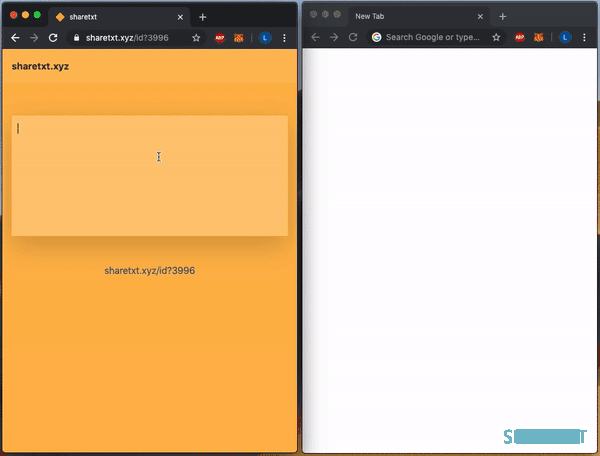Image resolution: width=600 pixels, height=456 pixels.
Task: Close the sharetxt window with red button
Action: [x=14, y=15]
